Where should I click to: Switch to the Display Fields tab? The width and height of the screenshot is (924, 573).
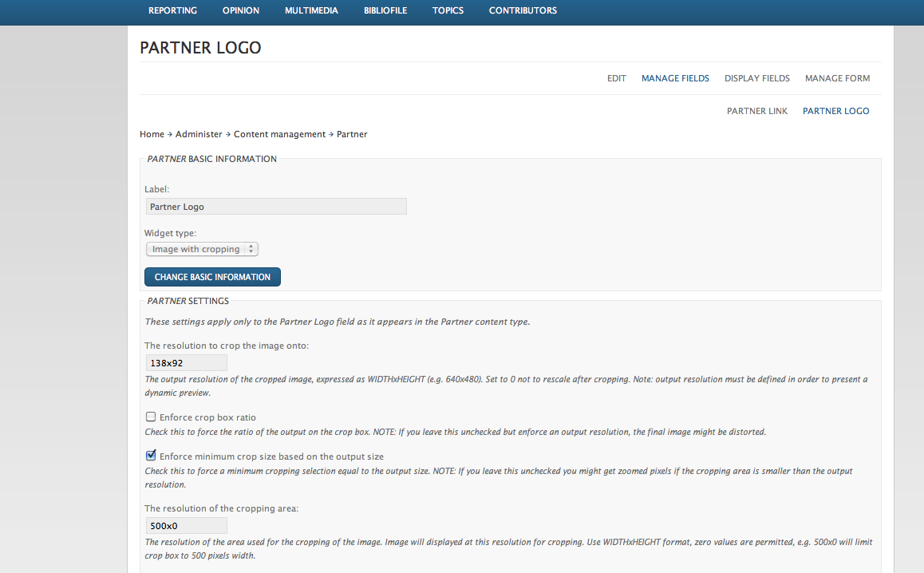click(757, 78)
